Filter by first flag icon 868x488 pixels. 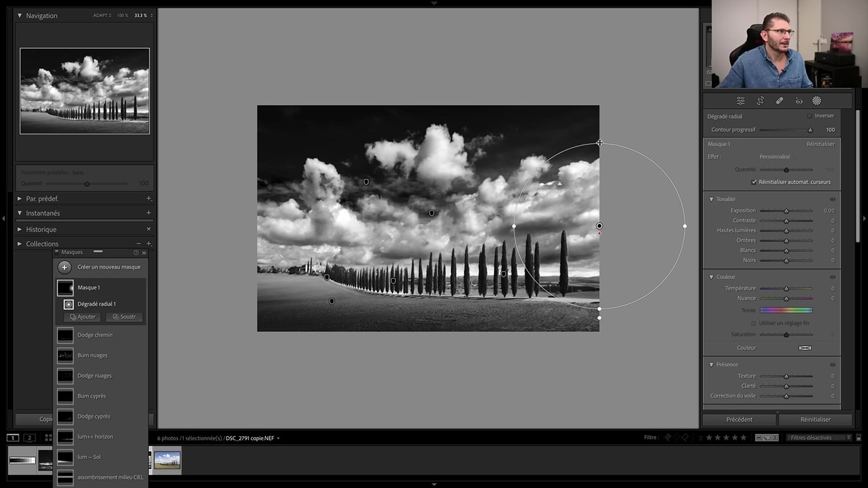pyautogui.click(x=668, y=437)
